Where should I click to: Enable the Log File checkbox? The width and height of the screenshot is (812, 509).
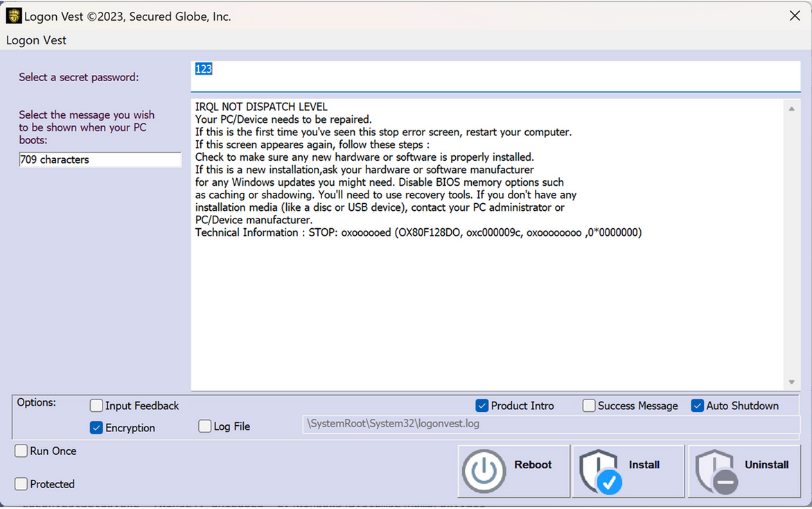pos(204,426)
